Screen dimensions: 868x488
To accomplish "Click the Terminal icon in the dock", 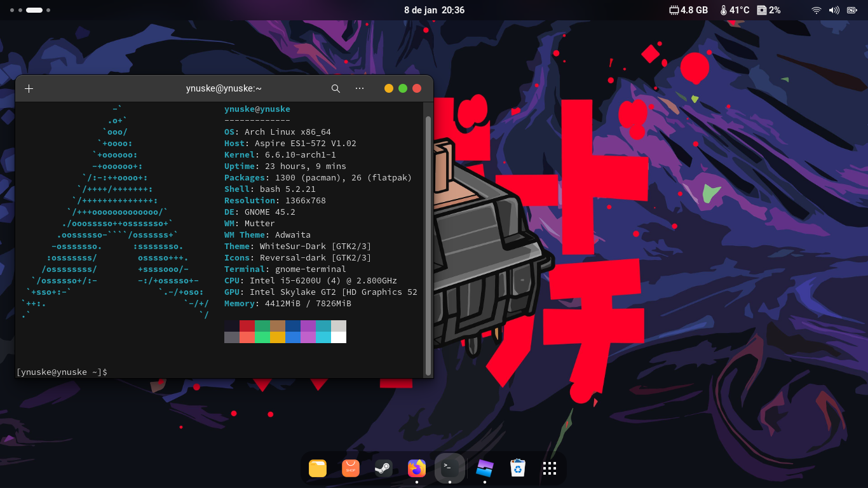I will point(450,468).
